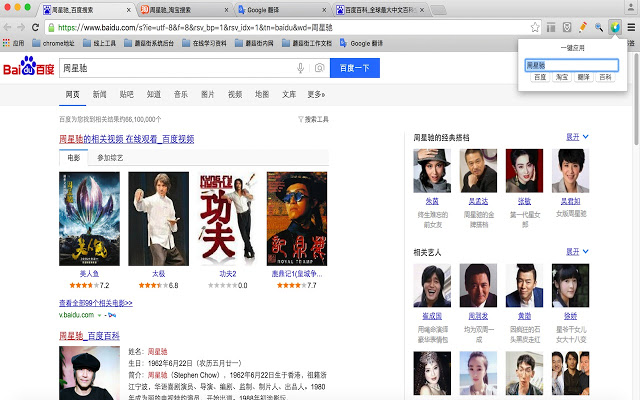
Task: Close the Google 翻译 tab
Action: [324, 10]
